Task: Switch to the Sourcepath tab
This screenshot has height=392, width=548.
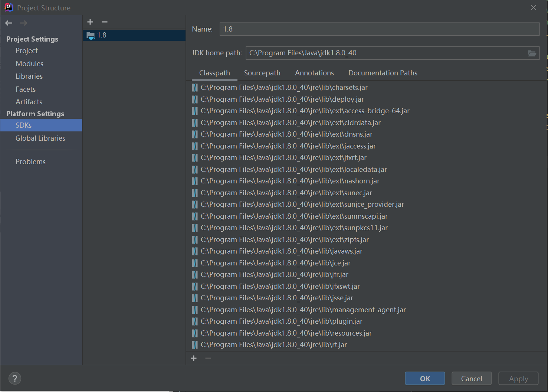Action: pos(262,73)
